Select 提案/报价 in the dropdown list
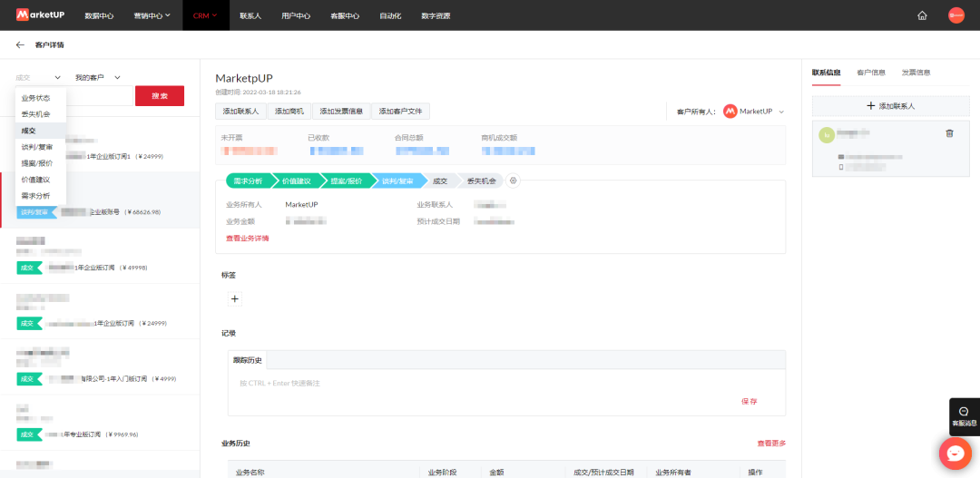The width and height of the screenshot is (980, 478). [41, 163]
